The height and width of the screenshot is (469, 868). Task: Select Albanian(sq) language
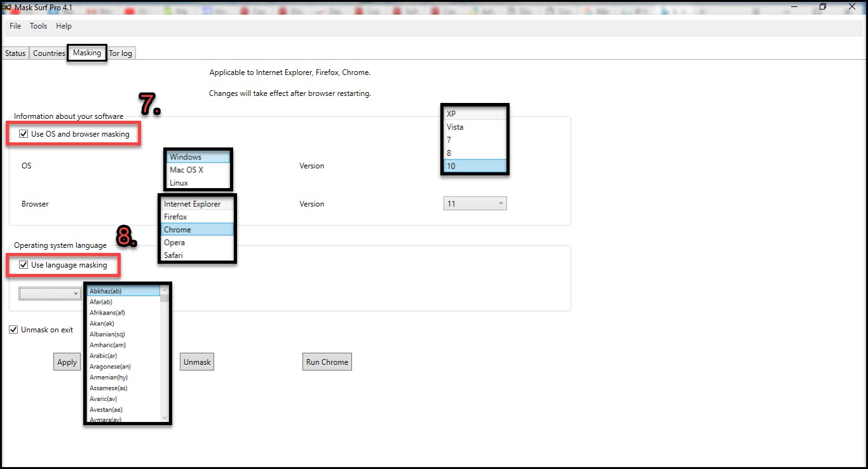pos(123,334)
